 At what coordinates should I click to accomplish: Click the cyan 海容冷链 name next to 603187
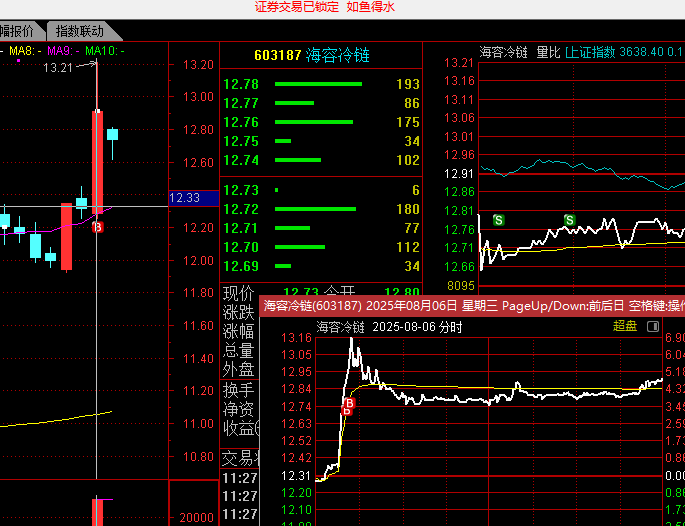(338, 55)
